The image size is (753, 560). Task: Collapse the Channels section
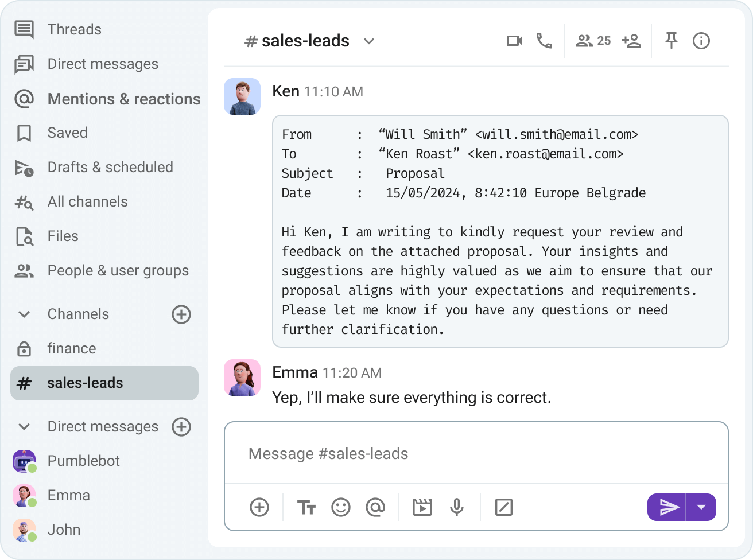pyautogui.click(x=24, y=314)
